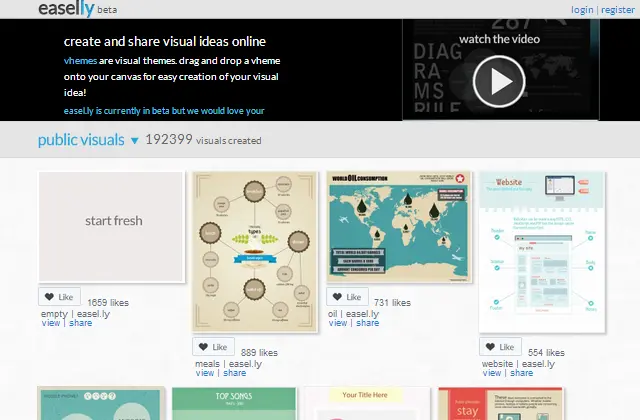Open the Website template thumbnail
Image resolution: width=640 pixels, height=420 pixels.
tap(541, 251)
